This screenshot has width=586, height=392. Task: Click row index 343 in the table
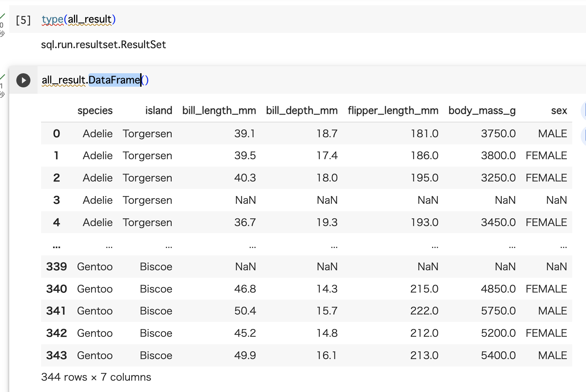(56, 355)
